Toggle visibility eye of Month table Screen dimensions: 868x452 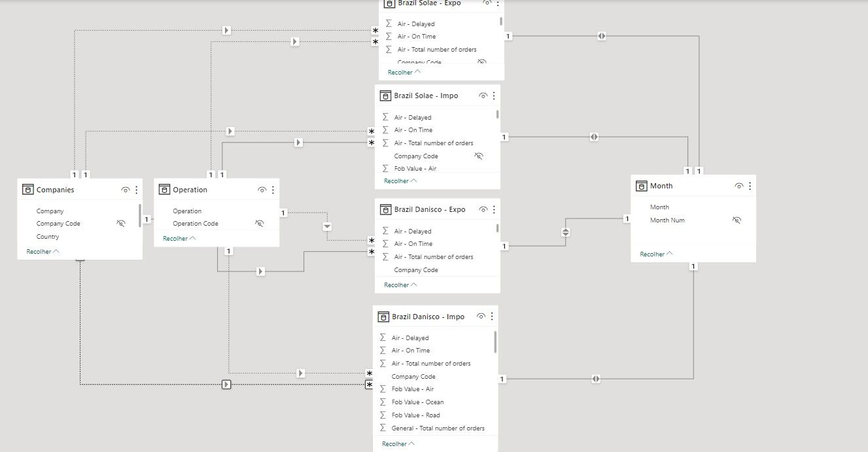click(739, 186)
